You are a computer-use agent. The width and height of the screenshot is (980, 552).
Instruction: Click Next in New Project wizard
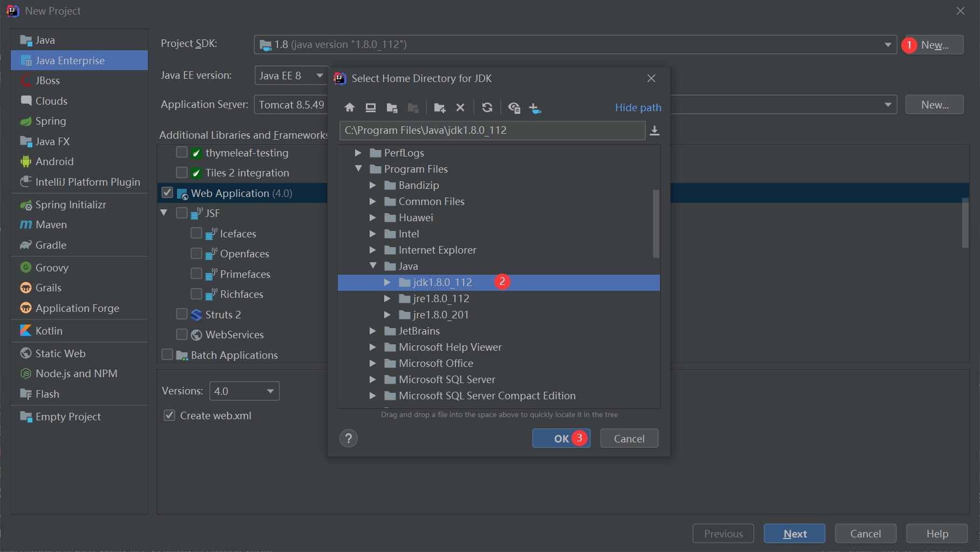pyautogui.click(x=794, y=534)
